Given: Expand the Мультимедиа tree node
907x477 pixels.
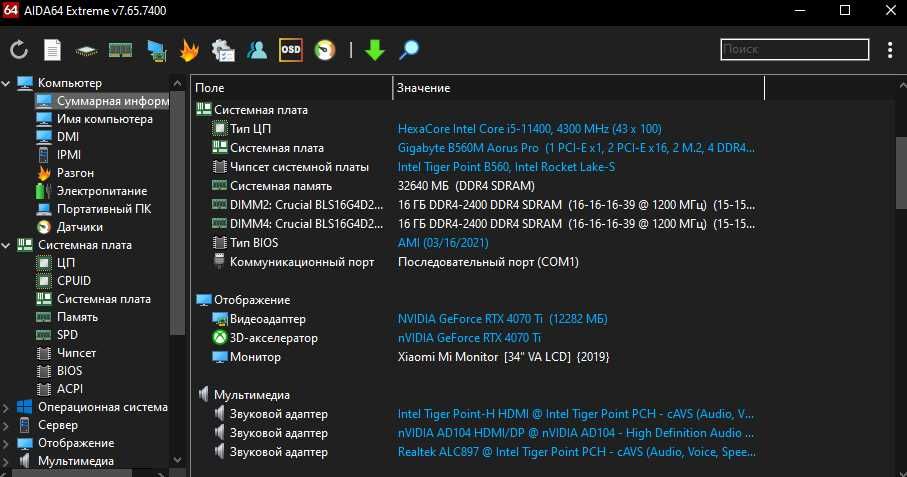Looking at the screenshot, I should pyautogui.click(x=6, y=461).
